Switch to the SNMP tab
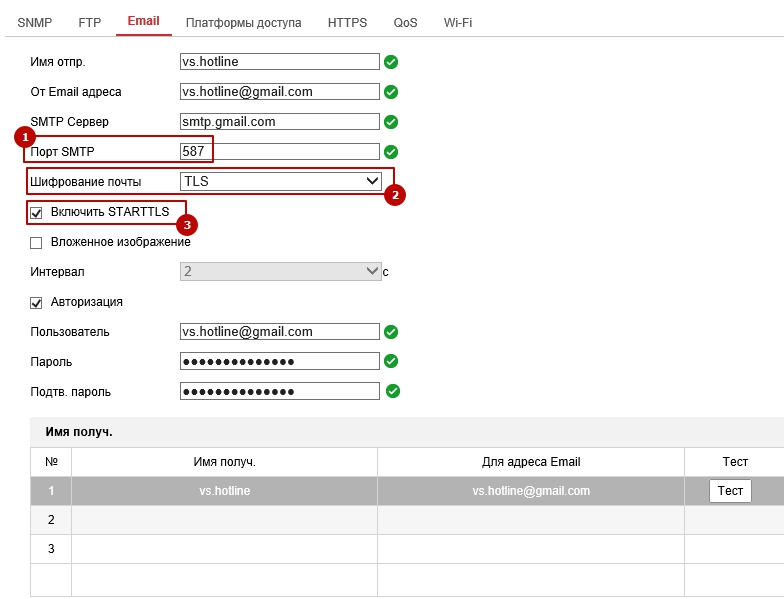This screenshot has height=599, width=784. (x=34, y=22)
